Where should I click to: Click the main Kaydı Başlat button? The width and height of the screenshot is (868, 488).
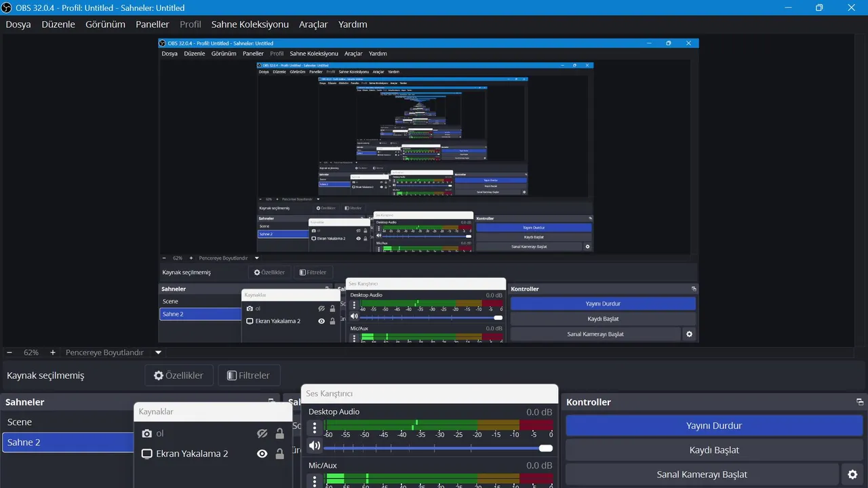tap(714, 450)
